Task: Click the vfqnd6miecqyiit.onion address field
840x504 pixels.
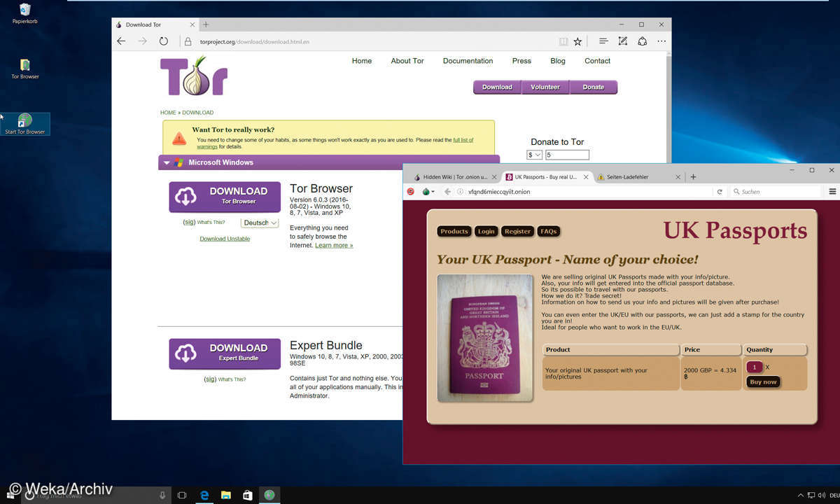Action: pos(499,192)
